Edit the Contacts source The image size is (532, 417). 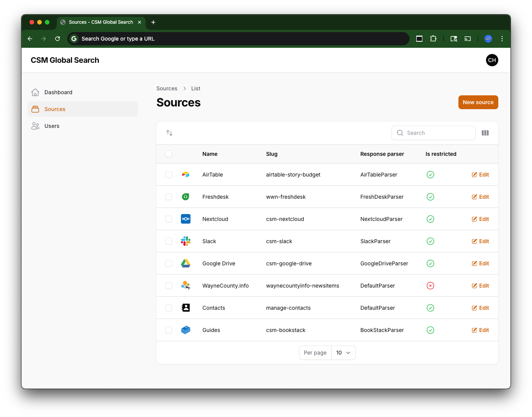coord(480,308)
